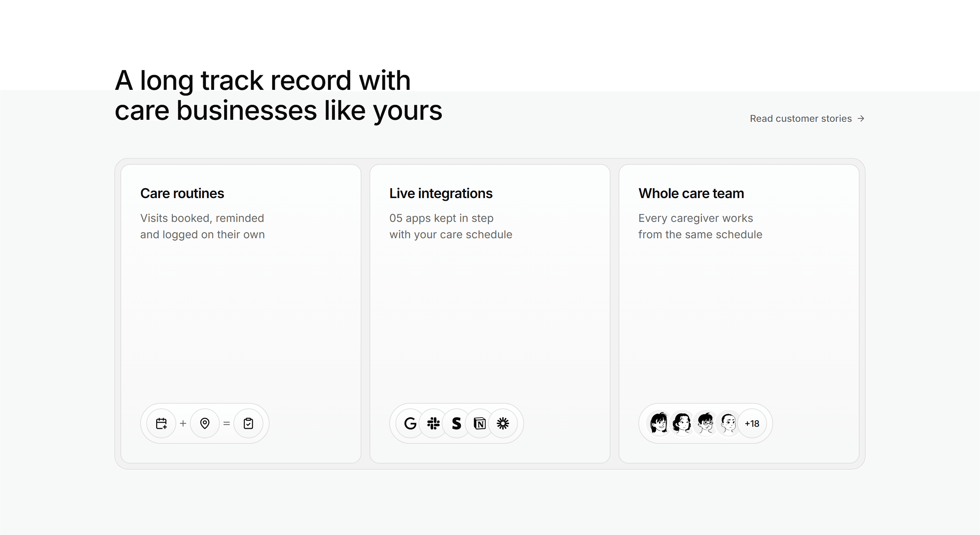
Task: Click the fourth caregiver avatar with light hair
Action: [x=729, y=423]
